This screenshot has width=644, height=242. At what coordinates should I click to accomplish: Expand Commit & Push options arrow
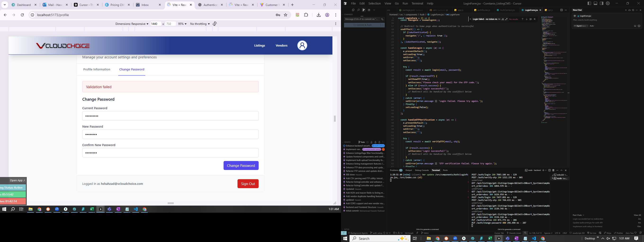point(383,25)
